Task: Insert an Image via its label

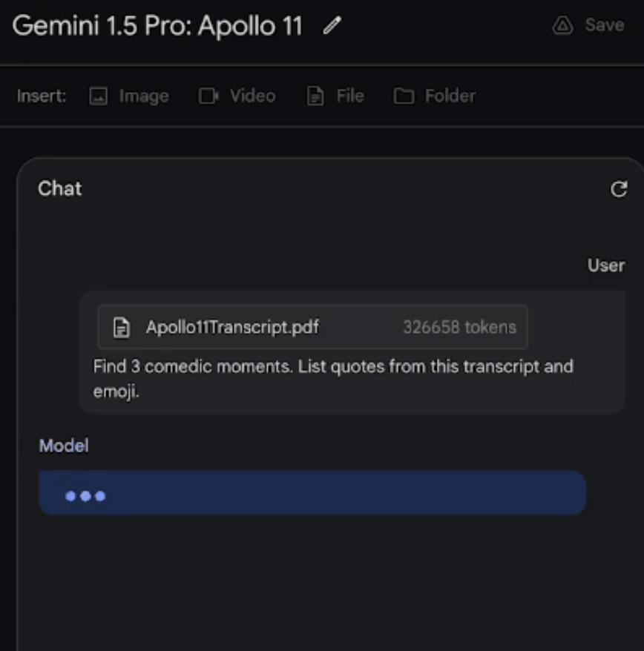Action: (x=144, y=96)
